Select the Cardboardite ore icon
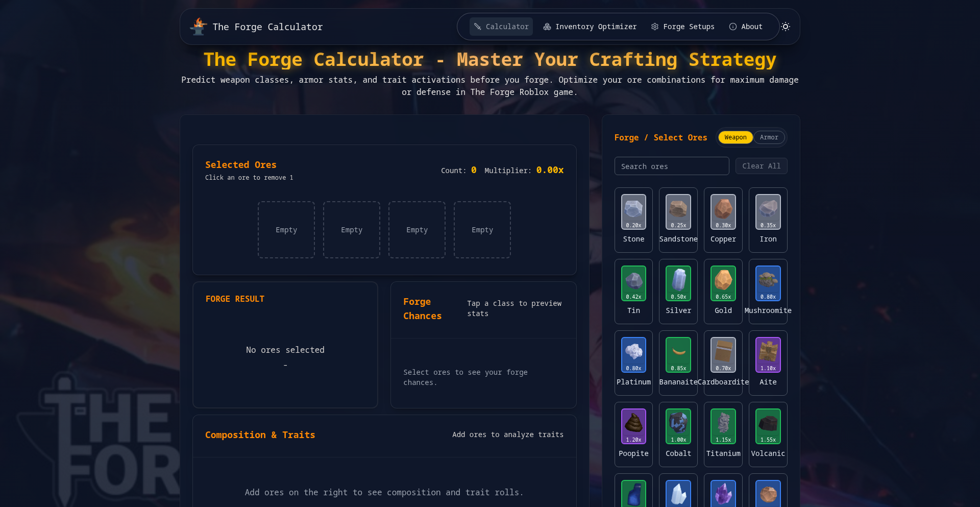The width and height of the screenshot is (980, 507). 723,355
